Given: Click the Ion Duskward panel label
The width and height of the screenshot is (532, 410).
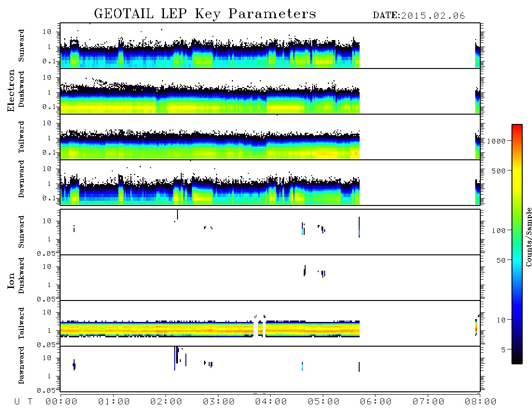Looking at the screenshot, I should click(x=21, y=275).
